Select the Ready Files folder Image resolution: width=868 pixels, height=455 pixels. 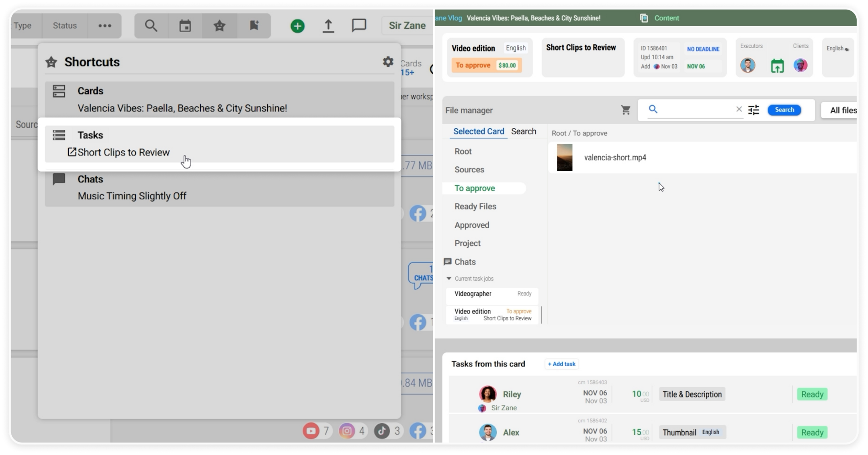(x=475, y=207)
